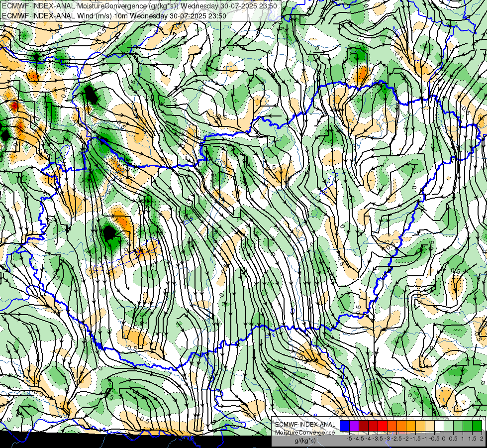Image resolution: width=487 pixels, height=448 pixels.
Task: Click the '-1' legend scale value
Action: 425,439
